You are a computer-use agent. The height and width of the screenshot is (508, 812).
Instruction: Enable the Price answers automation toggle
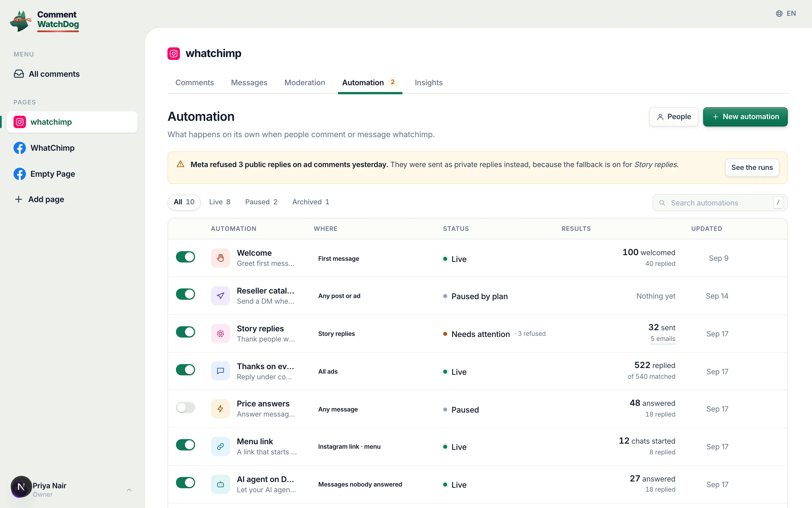185,408
